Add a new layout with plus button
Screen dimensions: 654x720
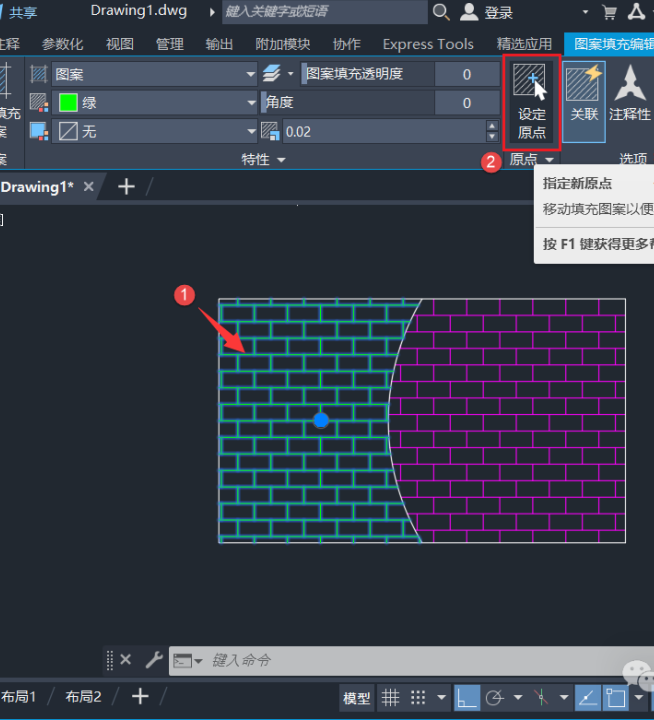pyautogui.click(x=140, y=696)
